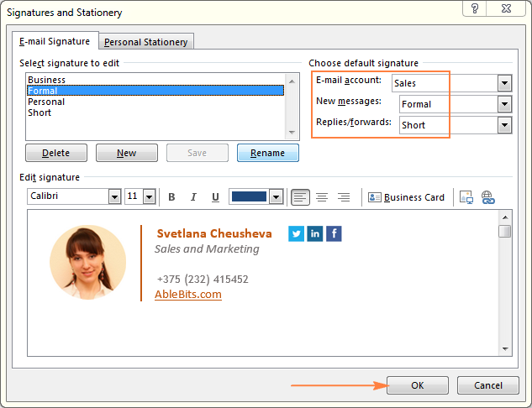The width and height of the screenshot is (532, 408).
Task: Open the font color swatch picker
Action: pyautogui.click(x=275, y=196)
